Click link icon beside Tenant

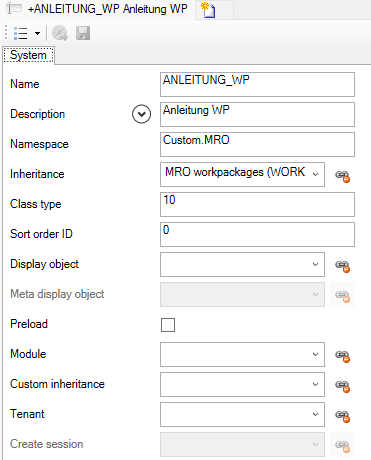(x=342, y=416)
